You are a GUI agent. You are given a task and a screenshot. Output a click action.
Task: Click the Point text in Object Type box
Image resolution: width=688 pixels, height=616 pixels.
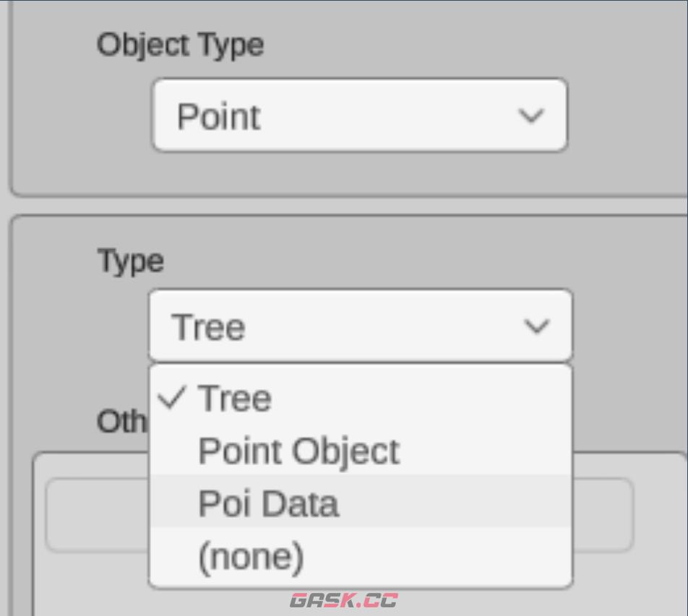point(218,117)
